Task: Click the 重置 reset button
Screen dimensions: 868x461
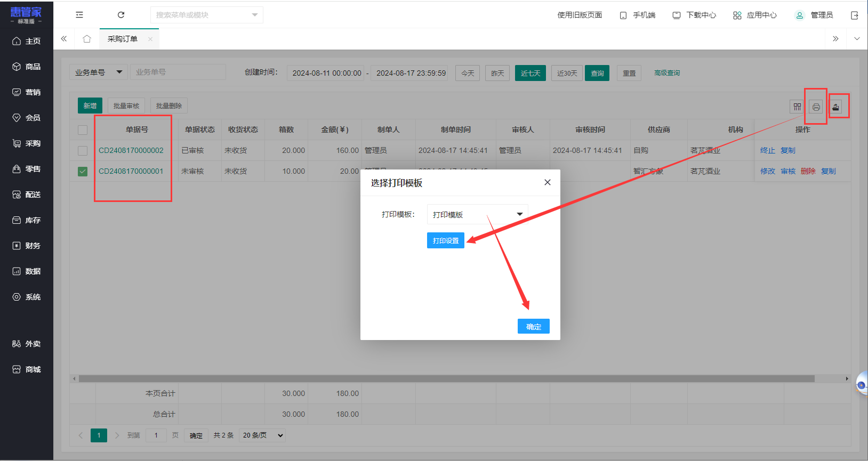Action: [629, 73]
